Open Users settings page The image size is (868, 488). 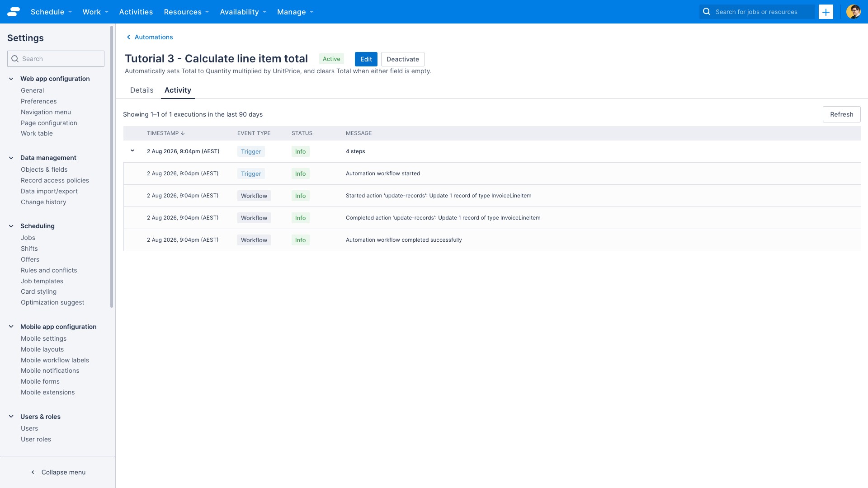pyautogui.click(x=29, y=428)
